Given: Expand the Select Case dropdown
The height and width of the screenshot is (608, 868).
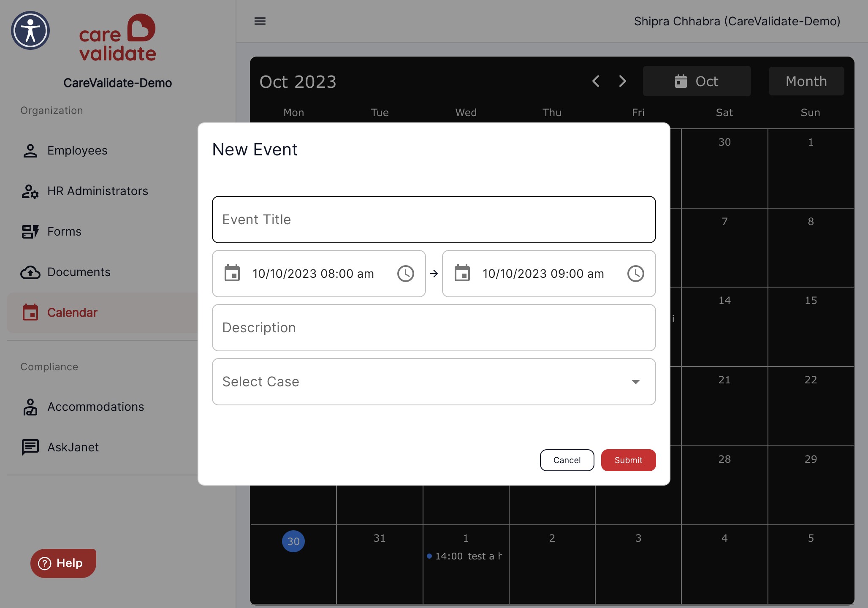Looking at the screenshot, I should [434, 382].
